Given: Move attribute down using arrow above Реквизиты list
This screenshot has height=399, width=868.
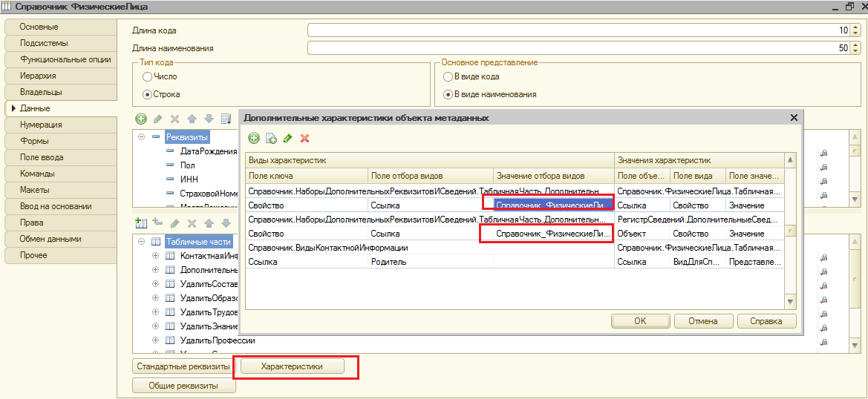Looking at the screenshot, I should [209, 118].
